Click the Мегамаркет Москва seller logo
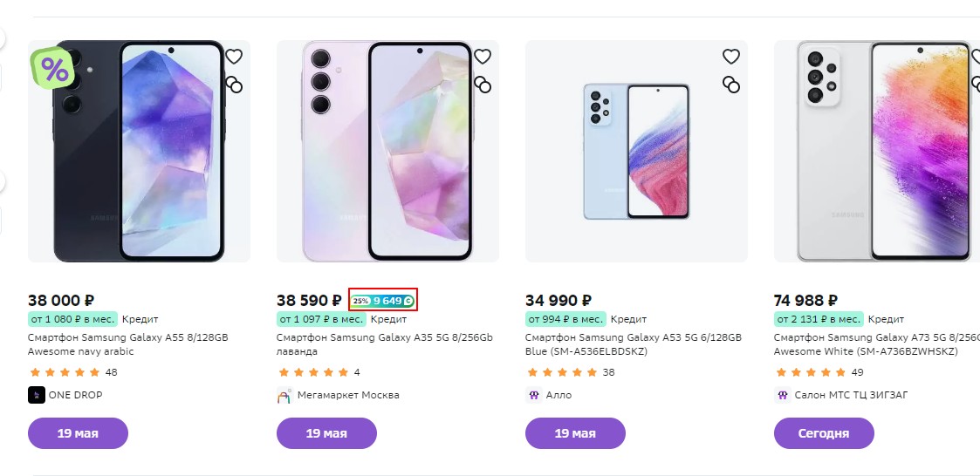The width and height of the screenshot is (980, 476). coord(284,395)
